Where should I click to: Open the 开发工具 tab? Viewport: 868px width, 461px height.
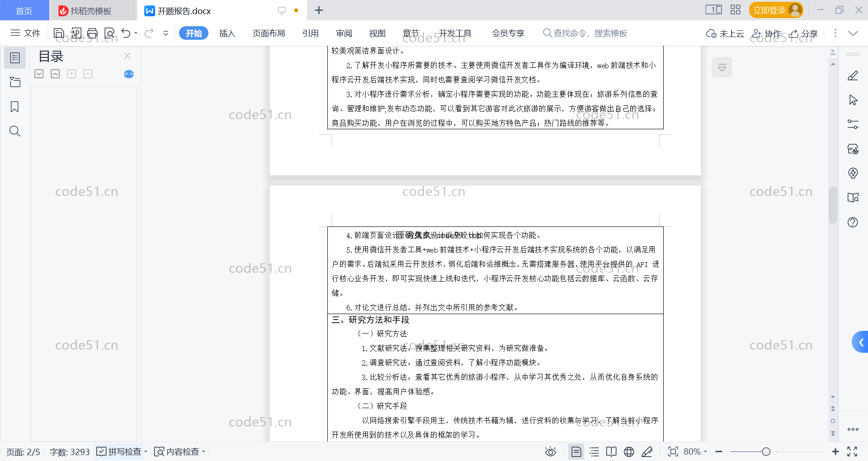[x=455, y=33]
